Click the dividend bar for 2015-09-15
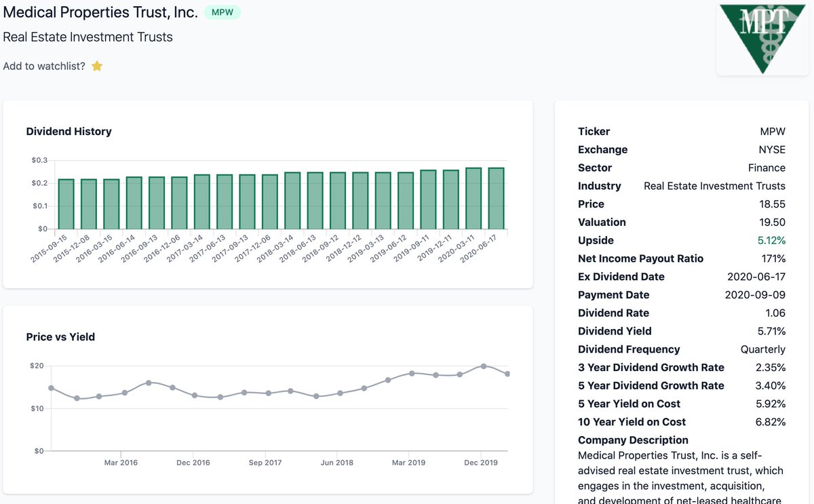The image size is (814, 504). click(66, 204)
